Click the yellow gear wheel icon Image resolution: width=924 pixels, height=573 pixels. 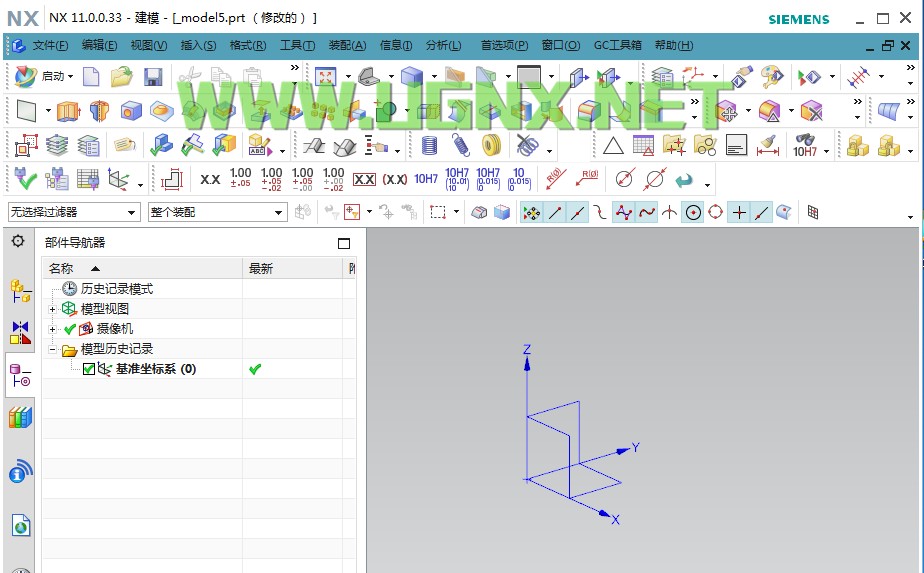[x=491, y=145]
